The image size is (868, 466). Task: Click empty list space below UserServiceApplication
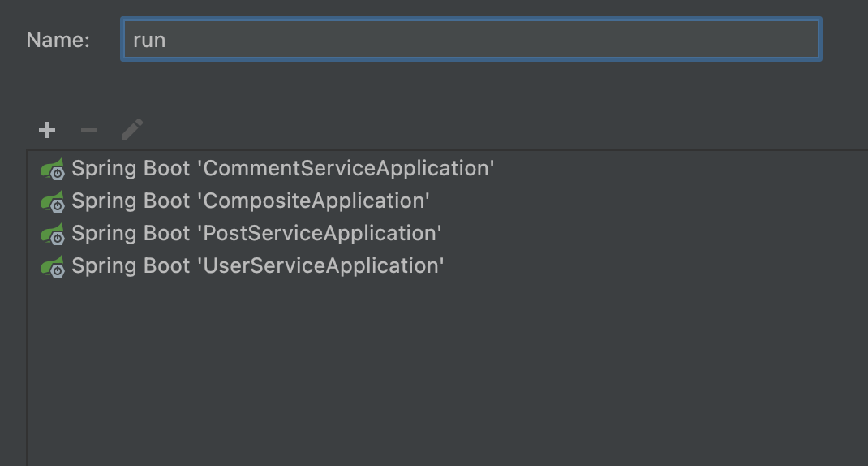pyautogui.click(x=406, y=365)
